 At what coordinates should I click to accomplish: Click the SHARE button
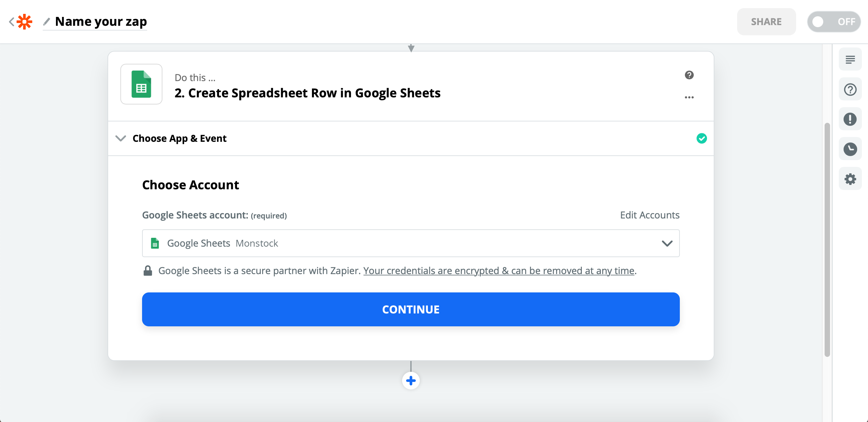point(766,22)
